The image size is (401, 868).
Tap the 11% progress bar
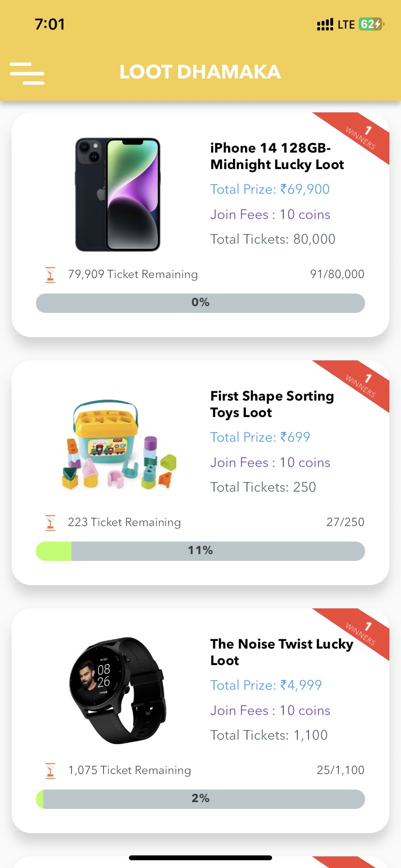pyautogui.click(x=200, y=551)
